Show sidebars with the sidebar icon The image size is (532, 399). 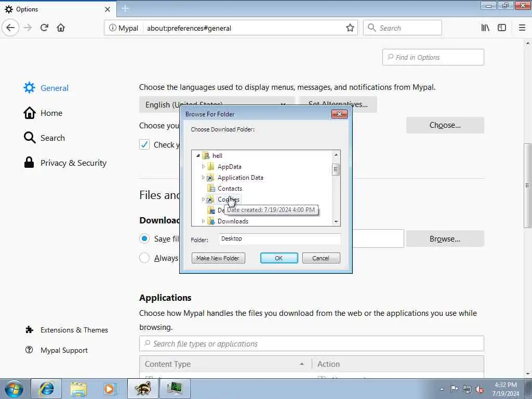tap(502, 28)
